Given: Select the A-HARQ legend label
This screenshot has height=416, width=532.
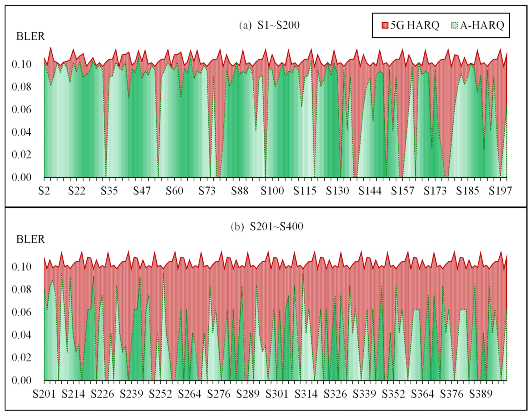Looking at the screenshot, I should click(482, 25).
